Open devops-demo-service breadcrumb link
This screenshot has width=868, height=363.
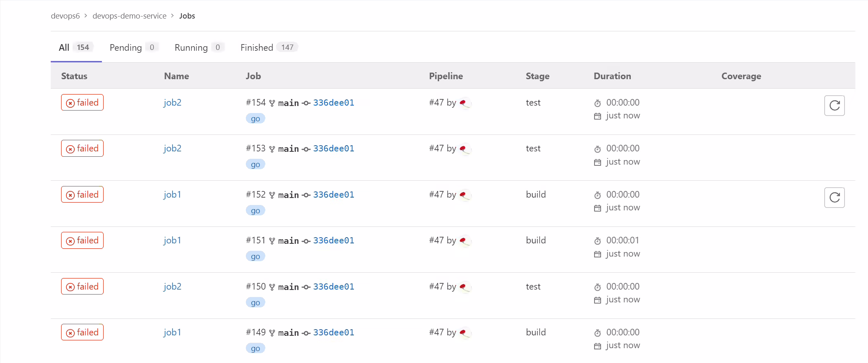tap(130, 16)
